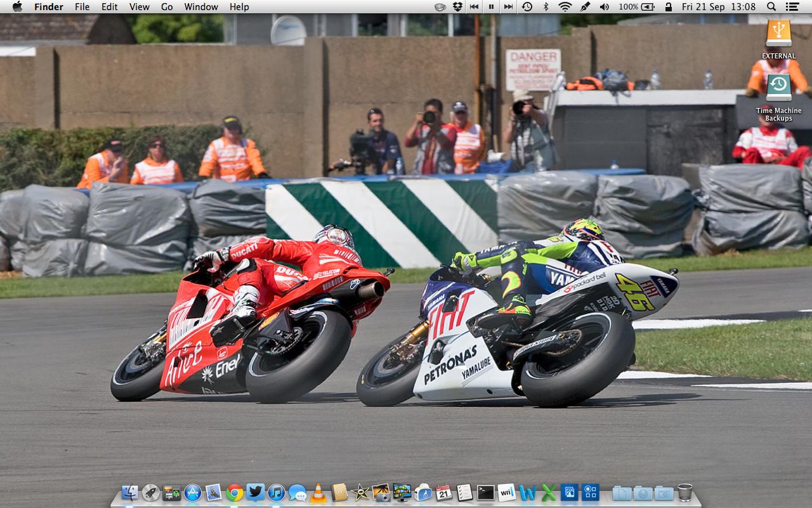Select Time Machine Backups desktop drive
This screenshot has width=812, height=508.
coord(778,98)
